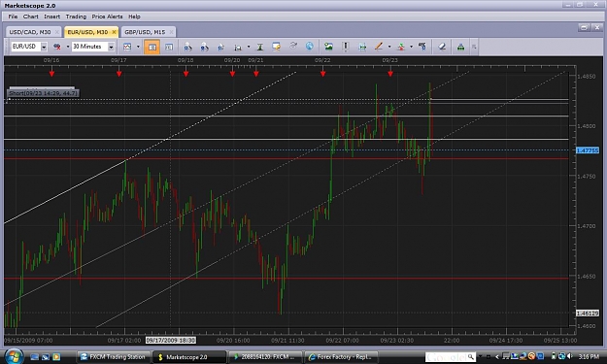Viewport: 607px width, 364px height.
Task: Expand the indicator dropdown arrow
Action: pyautogui.click(x=411, y=47)
